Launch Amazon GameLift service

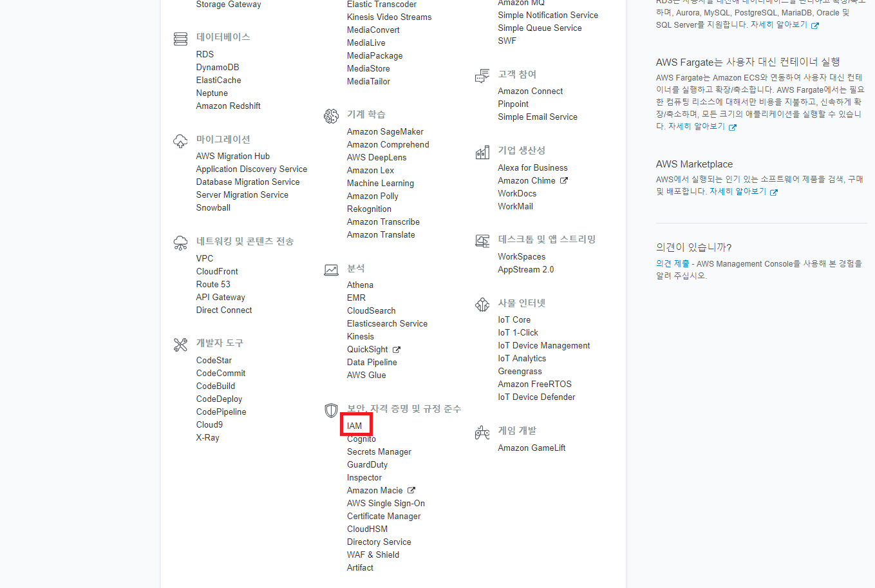tap(531, 448)
